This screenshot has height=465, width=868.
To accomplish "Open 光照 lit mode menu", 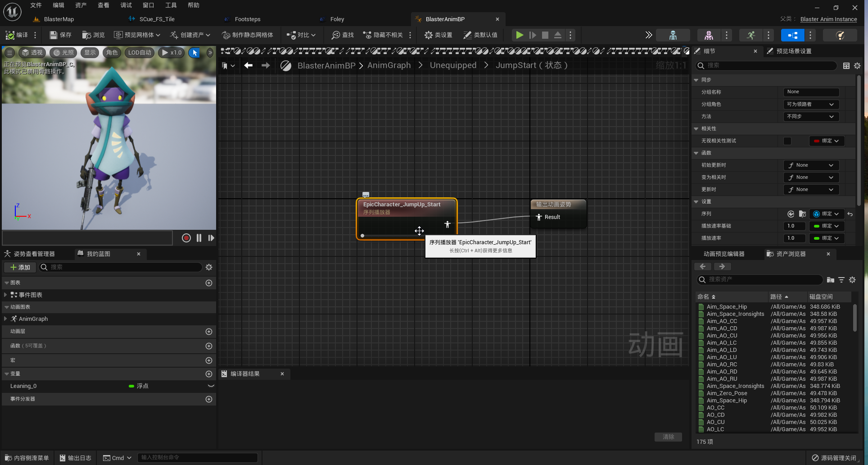I will coord(63,53).
